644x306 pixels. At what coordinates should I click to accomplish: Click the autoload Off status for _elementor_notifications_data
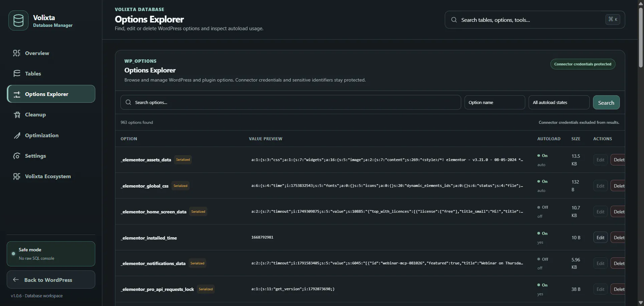543,259
